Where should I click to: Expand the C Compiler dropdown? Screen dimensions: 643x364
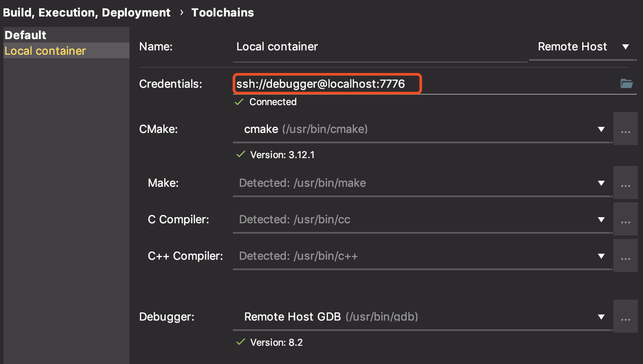click(601, 219)
